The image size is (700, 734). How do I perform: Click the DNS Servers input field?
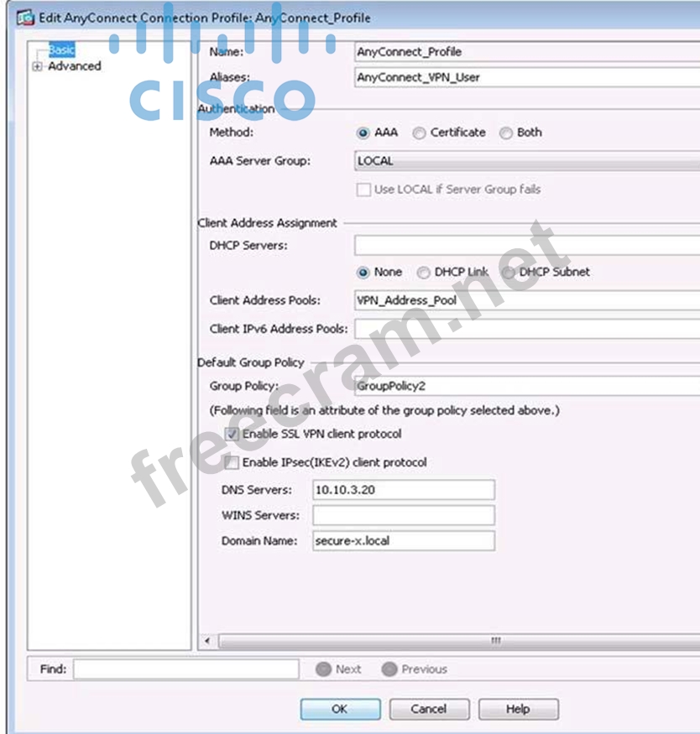pos(403,490)
